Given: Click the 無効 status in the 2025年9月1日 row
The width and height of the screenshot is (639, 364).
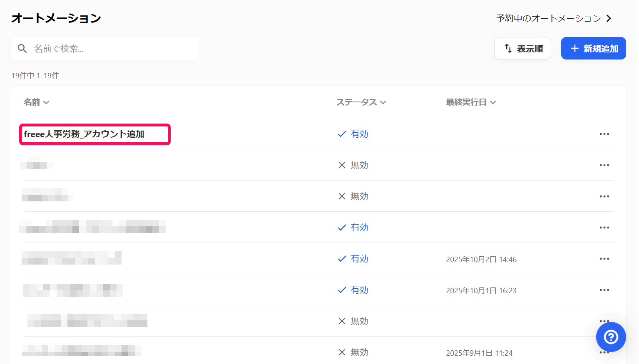Looking at the screenshot, I should pyautogui.click(x=353, y=352).
